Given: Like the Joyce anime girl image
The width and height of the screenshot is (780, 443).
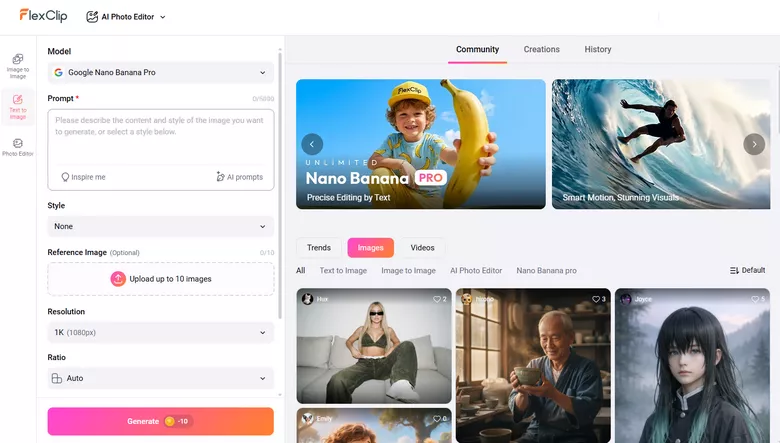Looking at the screenshot, I should pos(757,299).
